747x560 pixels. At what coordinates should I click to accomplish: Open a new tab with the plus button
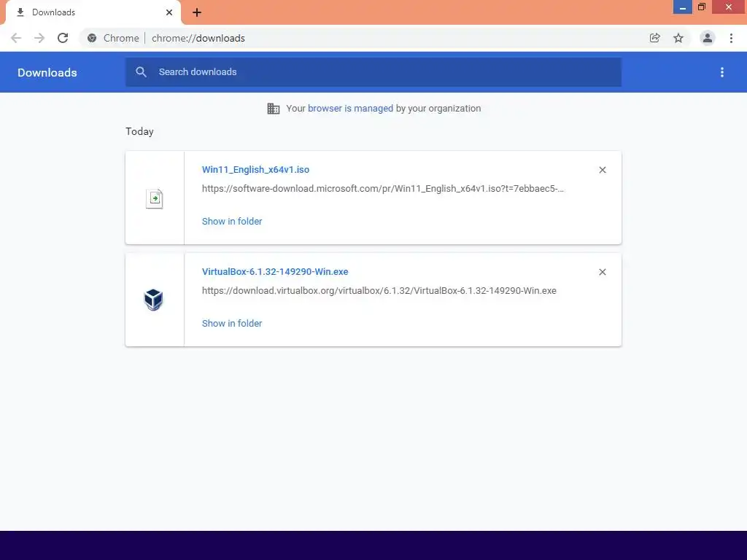tap(197, 12)
